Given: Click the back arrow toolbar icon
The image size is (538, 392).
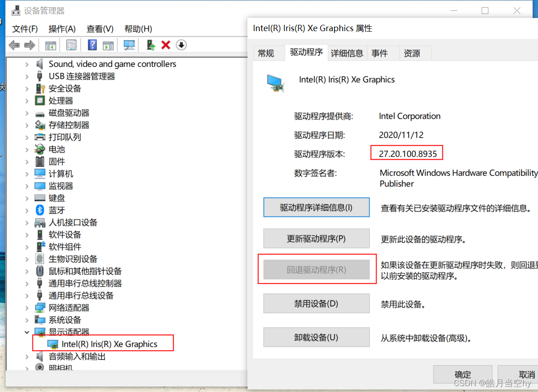Looking at the screenshot, I should [x=14, y=45].
